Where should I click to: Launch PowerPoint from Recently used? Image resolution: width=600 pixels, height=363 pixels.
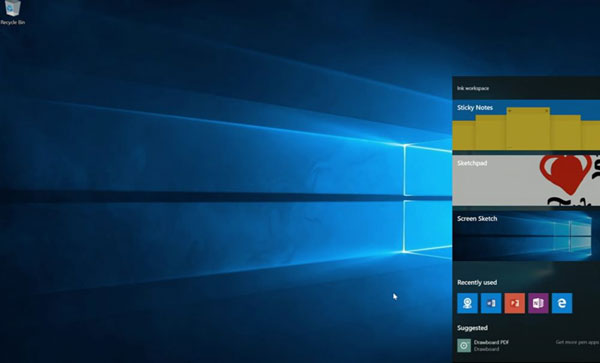coord(515,303)
